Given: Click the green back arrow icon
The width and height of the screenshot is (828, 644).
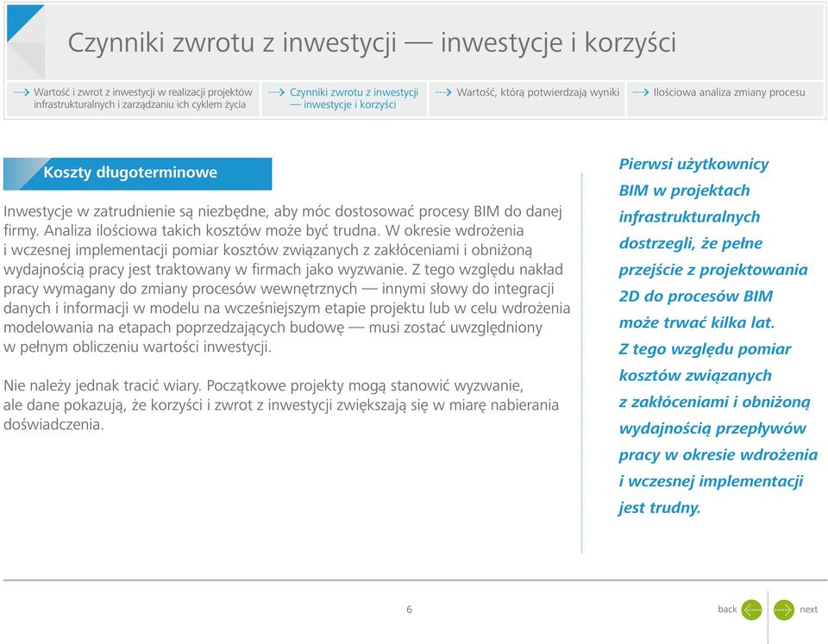Looking at the screenshot, I should pyautogui.click(x=751, y=610).
